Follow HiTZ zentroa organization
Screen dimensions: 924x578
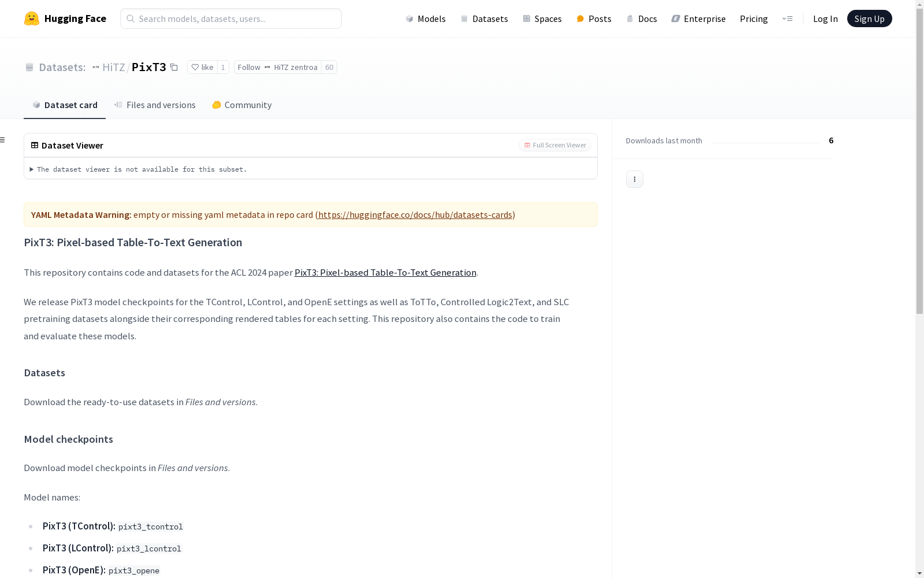tap(277, 67)
